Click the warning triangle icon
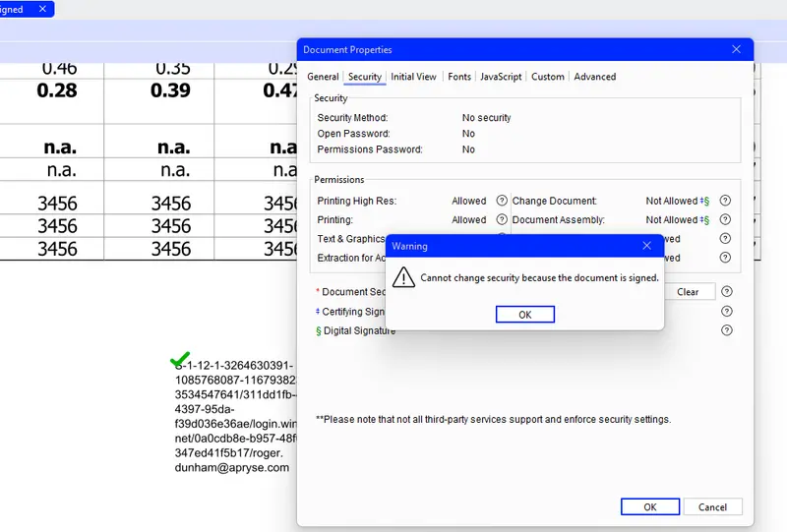 (x=403, y=277)
